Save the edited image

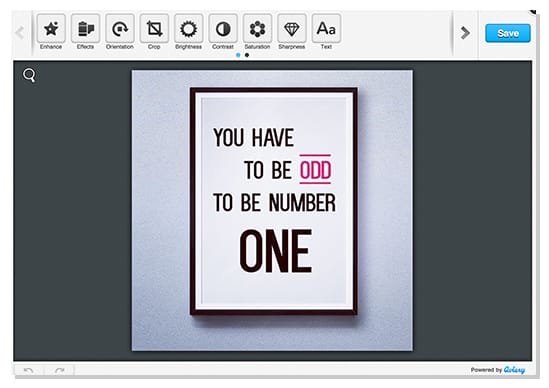point(508,33)
